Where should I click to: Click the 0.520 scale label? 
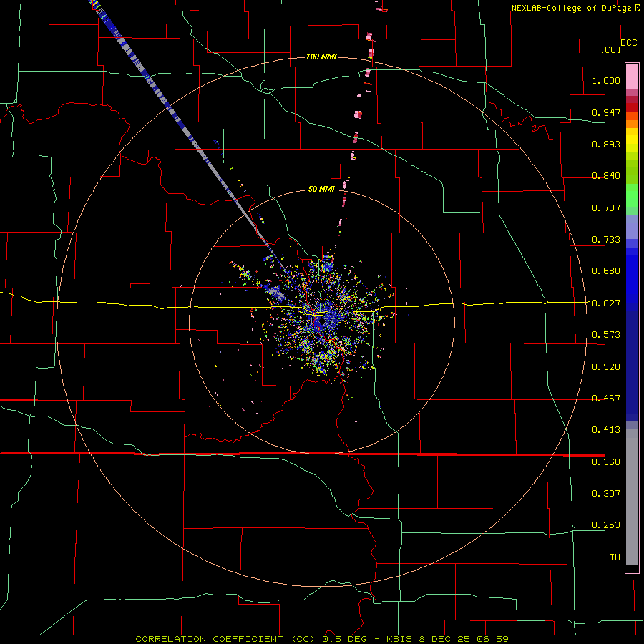point(606,367)
